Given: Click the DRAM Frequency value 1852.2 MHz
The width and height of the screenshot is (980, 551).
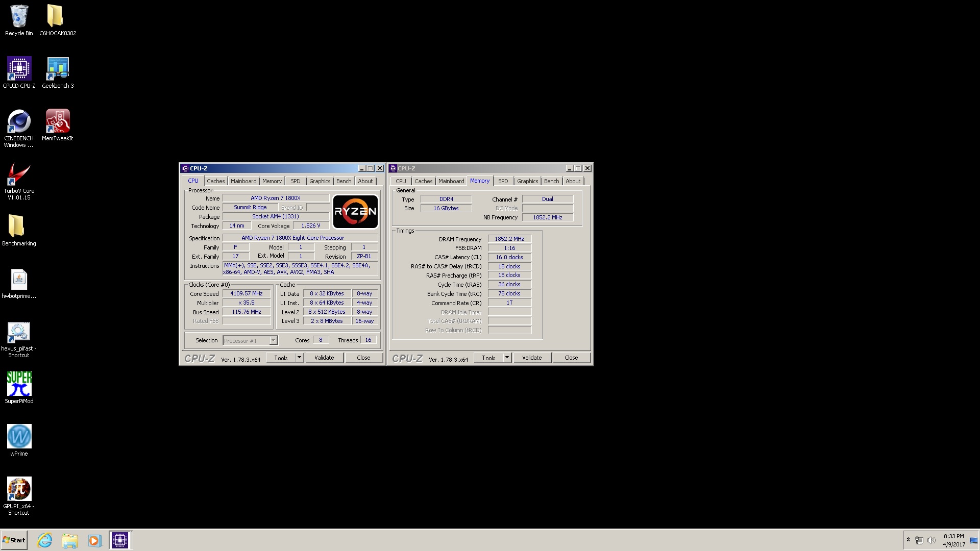Looking at the screenshot, I should point(509,239).
